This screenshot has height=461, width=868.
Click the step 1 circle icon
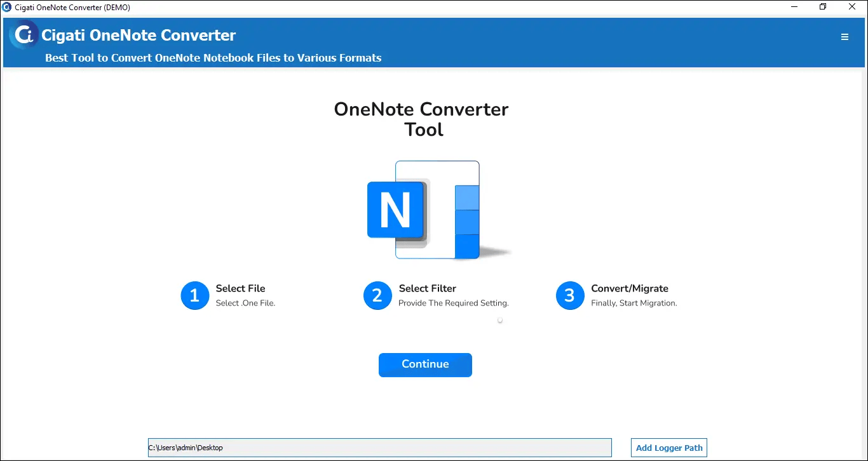click(x=195, y=295)
